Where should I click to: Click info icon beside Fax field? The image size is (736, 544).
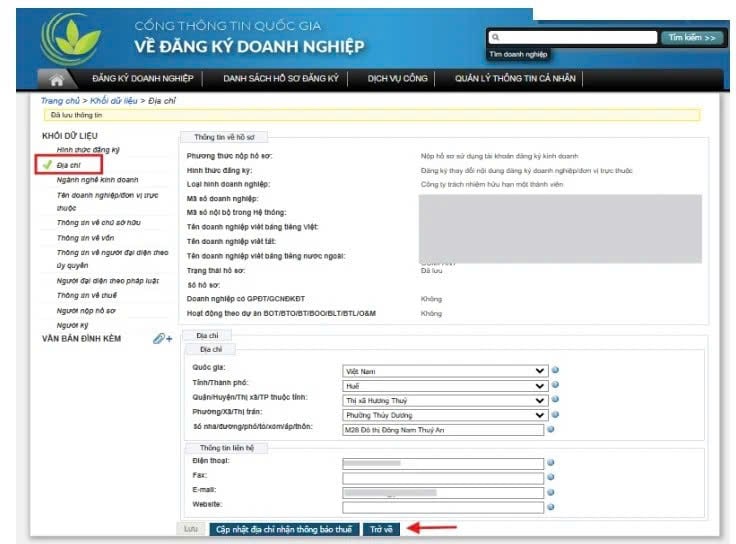coord(551,477)
